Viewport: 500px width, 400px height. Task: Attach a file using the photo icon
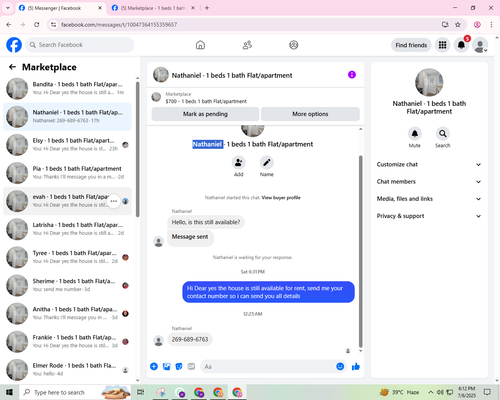tap(166, 367)
